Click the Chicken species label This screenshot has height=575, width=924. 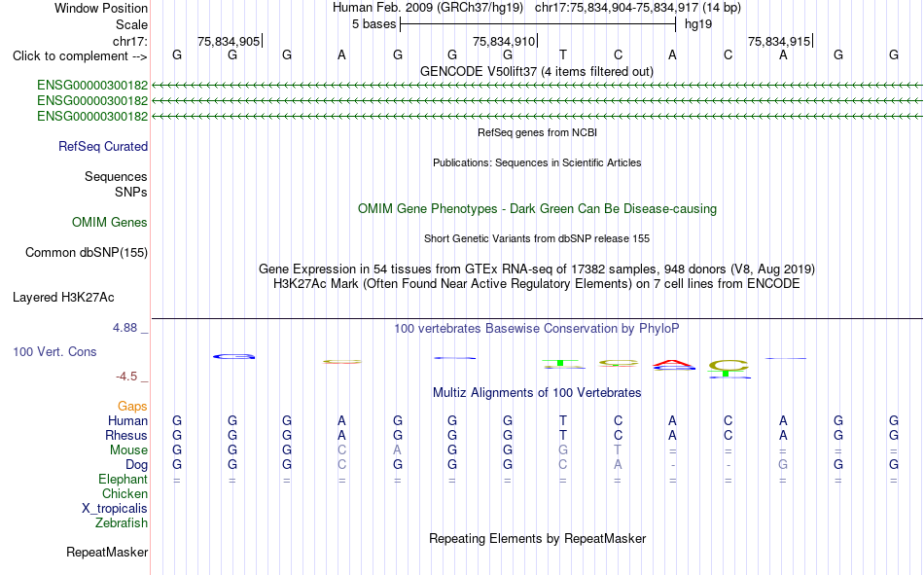click(x=124, y=493)
